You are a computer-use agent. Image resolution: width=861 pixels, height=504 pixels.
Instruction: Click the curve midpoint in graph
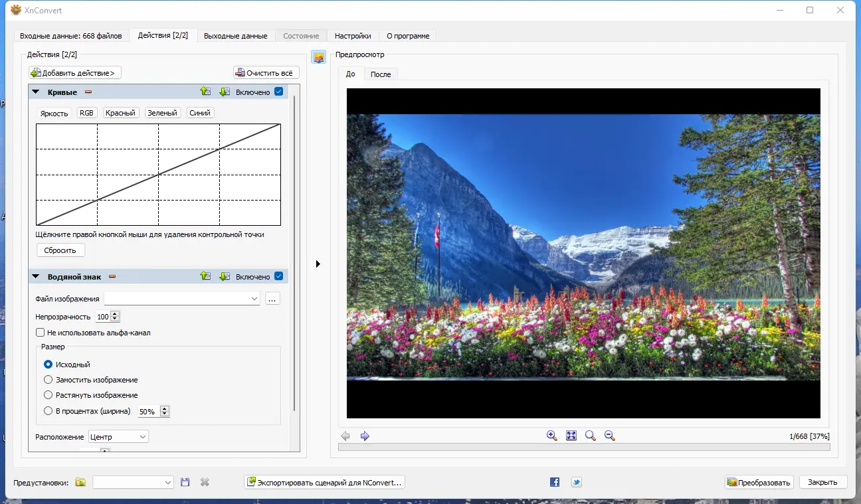point(158,175)
